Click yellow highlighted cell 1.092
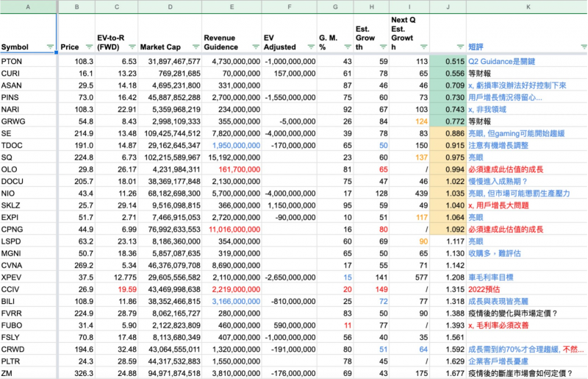Screen dimensions: 588x379 pos(448,230)
